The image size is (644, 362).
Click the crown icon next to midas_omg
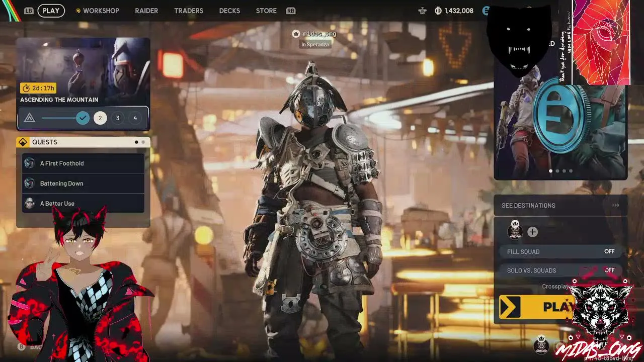tap(296, 34)
